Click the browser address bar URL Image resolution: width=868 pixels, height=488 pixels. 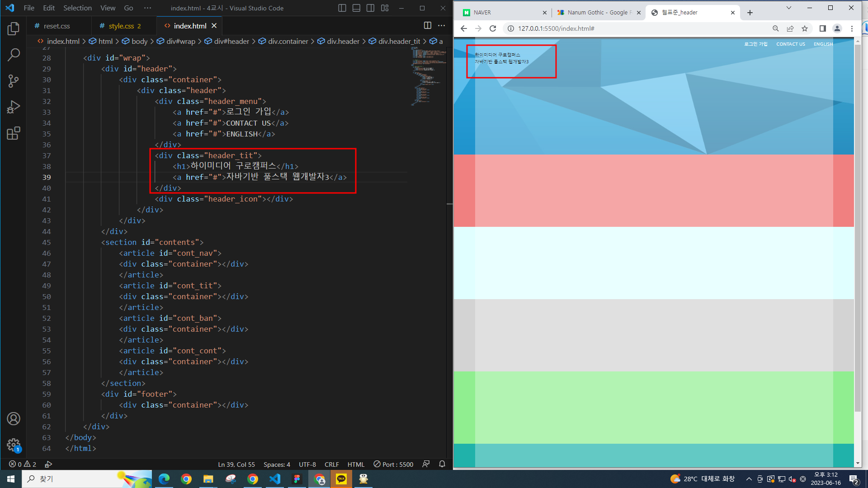coord(556,28)
